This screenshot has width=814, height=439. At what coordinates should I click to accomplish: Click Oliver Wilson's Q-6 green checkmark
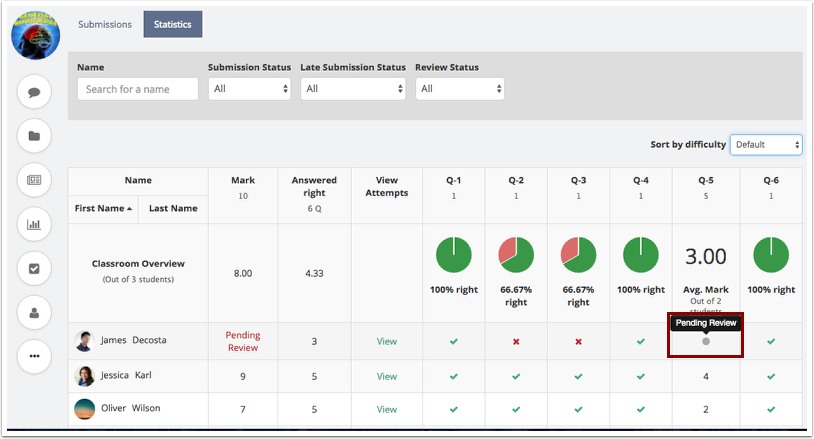click(771, 409)
